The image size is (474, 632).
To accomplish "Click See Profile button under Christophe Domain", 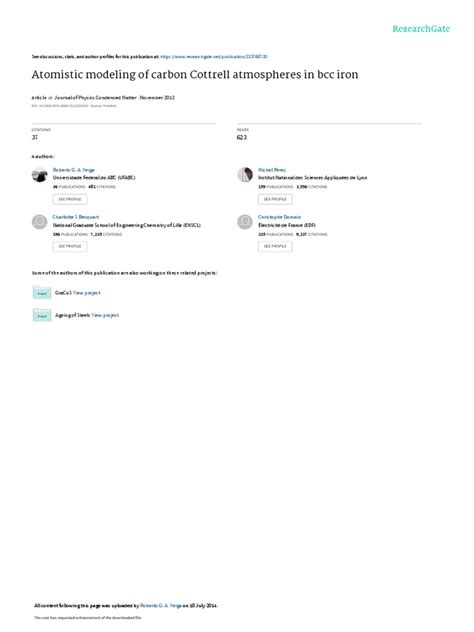I will 275,246.
